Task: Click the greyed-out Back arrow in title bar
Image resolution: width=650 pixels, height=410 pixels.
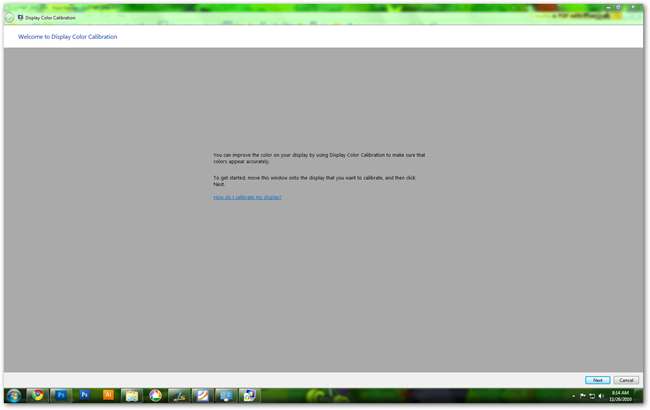Action: [x=9, y=18]
